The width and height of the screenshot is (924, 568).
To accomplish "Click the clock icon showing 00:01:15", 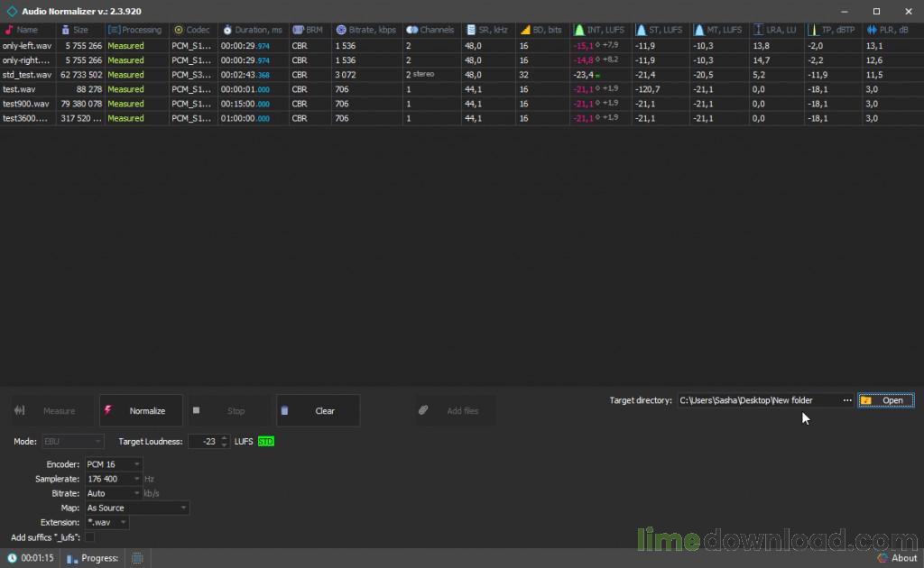I will (x=12, y=558).
